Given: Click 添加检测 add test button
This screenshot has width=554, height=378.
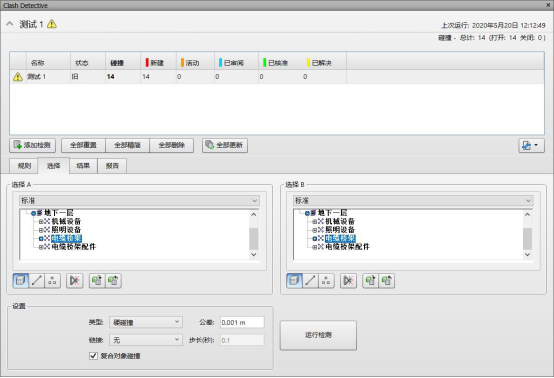Looking at the screenshot, I should click(33, 145).
